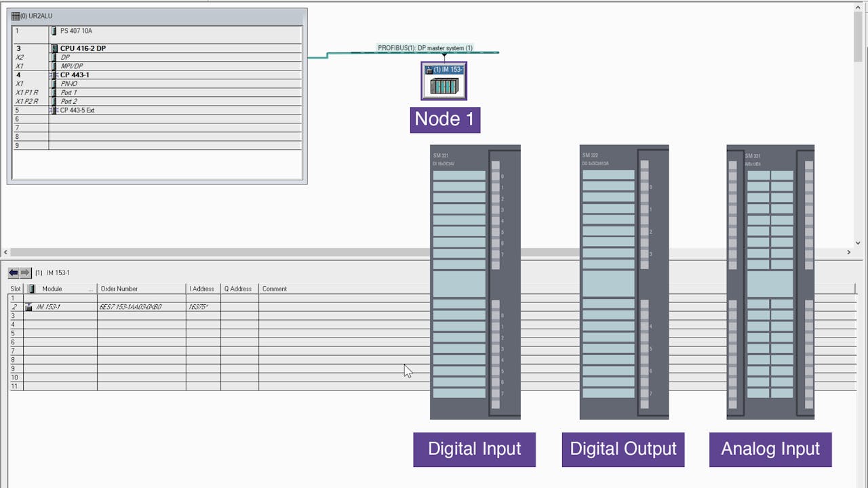This screenshot has height=488, width=868.
Task: Click the CP 443-1 communication processor icon
Action: [54, 75]
